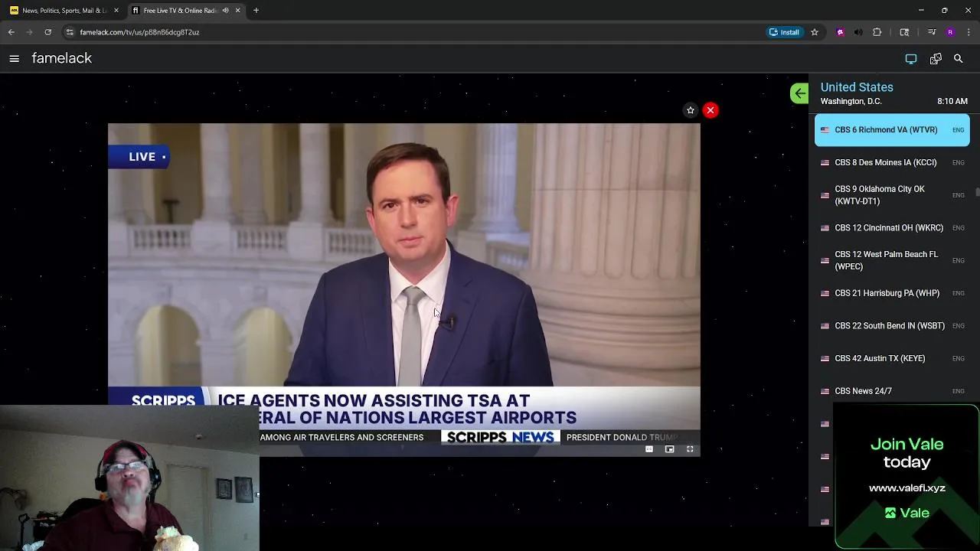980x551 pixels.
Task: Open the famelack search magnifier
Action: coord(958,58)
